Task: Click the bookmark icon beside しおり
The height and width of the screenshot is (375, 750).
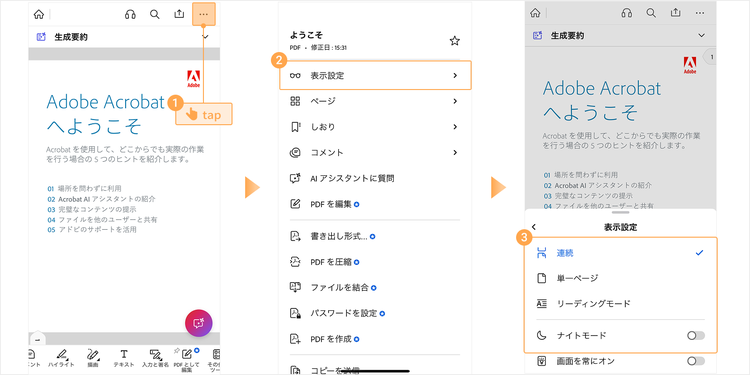Action: tap(295, 127)
